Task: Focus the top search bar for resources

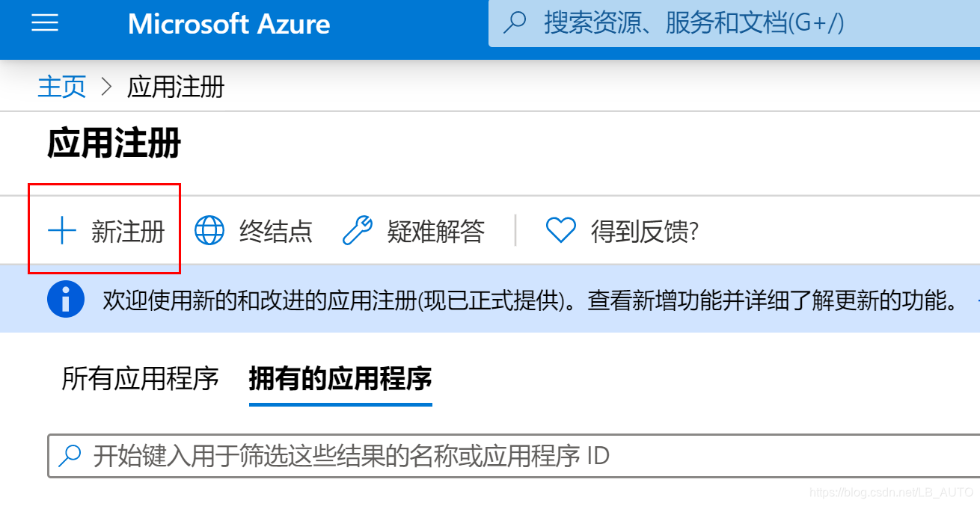Action: pyautogui.click(x=673, y=23)
